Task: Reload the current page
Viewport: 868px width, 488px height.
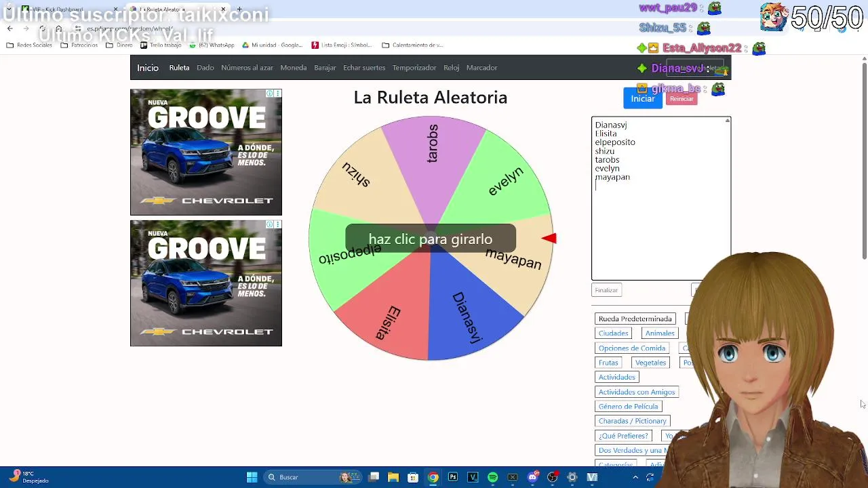Action: (42, 28)
